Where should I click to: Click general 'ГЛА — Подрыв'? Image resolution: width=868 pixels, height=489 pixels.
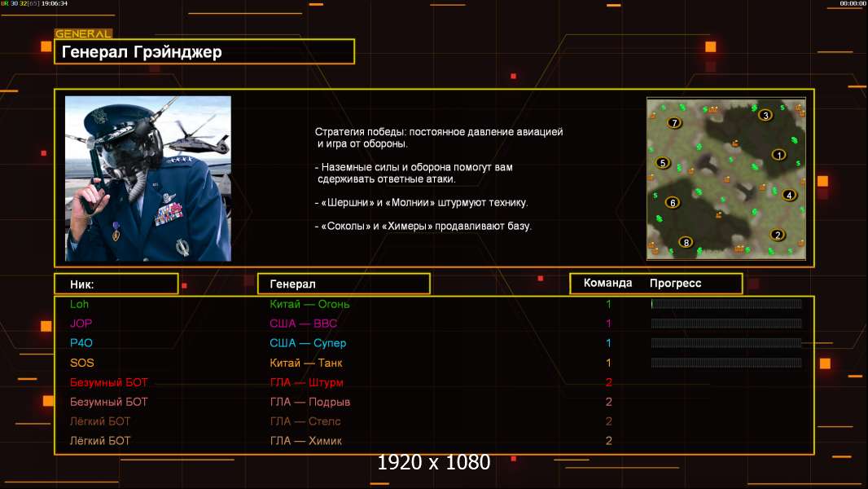(x=310, y=402)
